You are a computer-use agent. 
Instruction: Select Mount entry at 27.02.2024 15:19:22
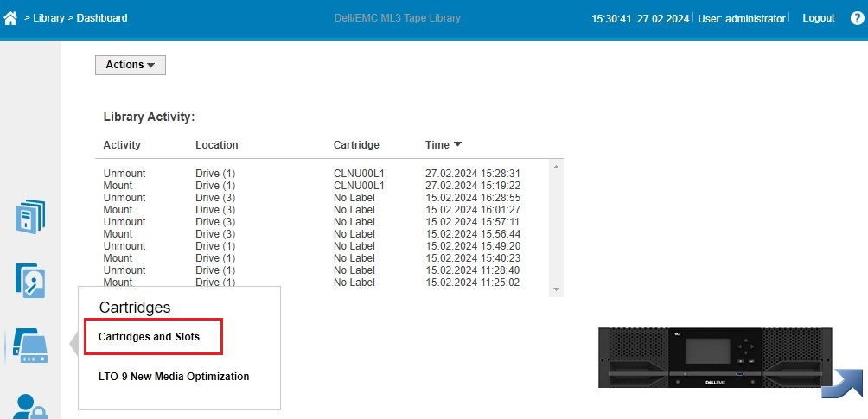point(311,186)
